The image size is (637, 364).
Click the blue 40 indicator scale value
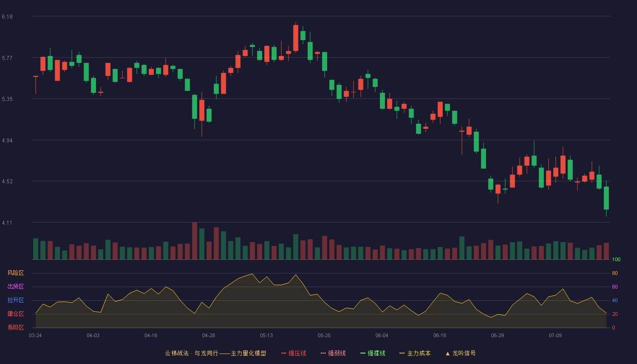(615, 300)
